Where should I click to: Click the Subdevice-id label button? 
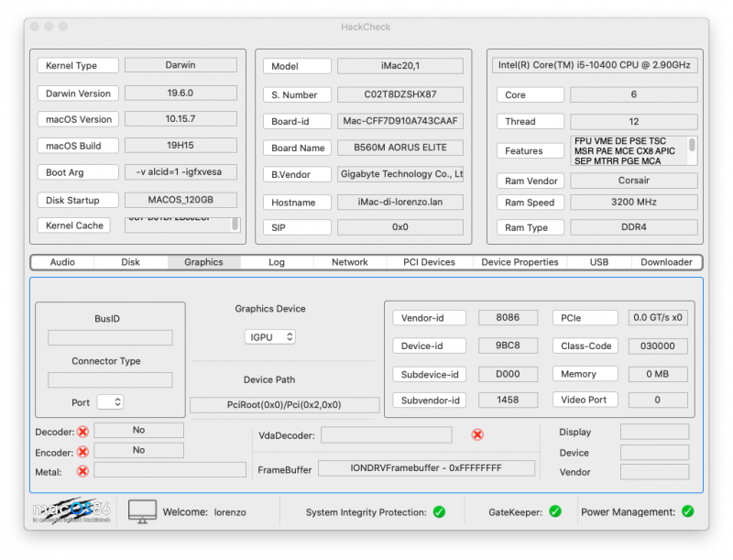(429, 375)
